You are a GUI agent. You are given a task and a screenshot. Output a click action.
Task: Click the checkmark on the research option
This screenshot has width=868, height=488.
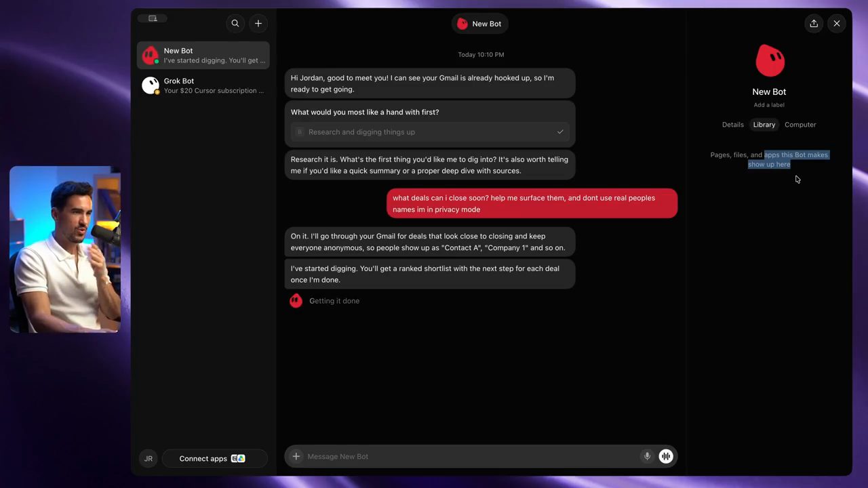pos(560,132)
